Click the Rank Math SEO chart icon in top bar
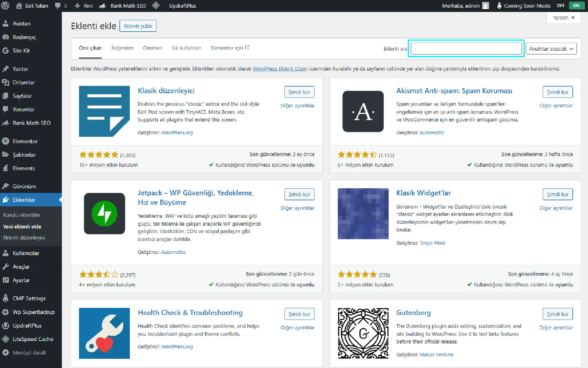Image resolution: width=588 pixels, height=368 pixels. (x=103, y=6)
